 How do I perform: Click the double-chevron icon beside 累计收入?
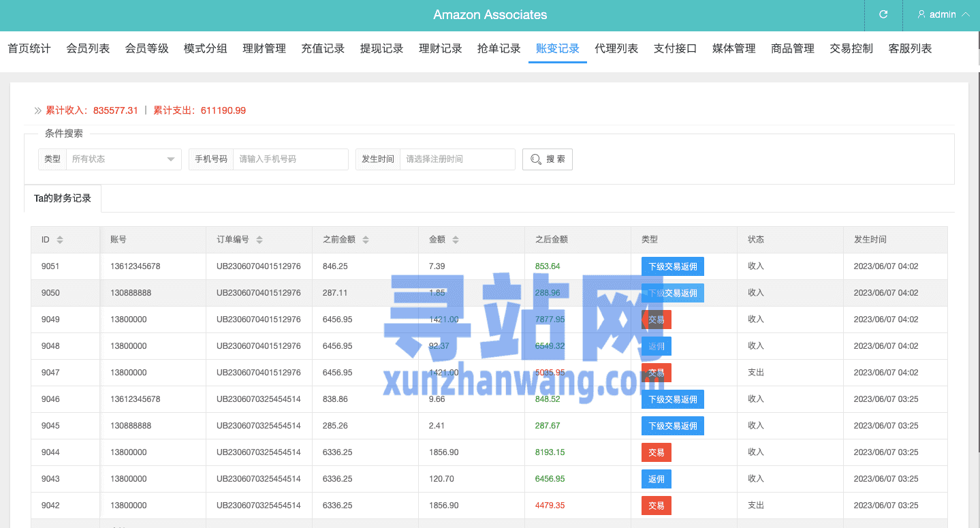[x=38, y=110]
